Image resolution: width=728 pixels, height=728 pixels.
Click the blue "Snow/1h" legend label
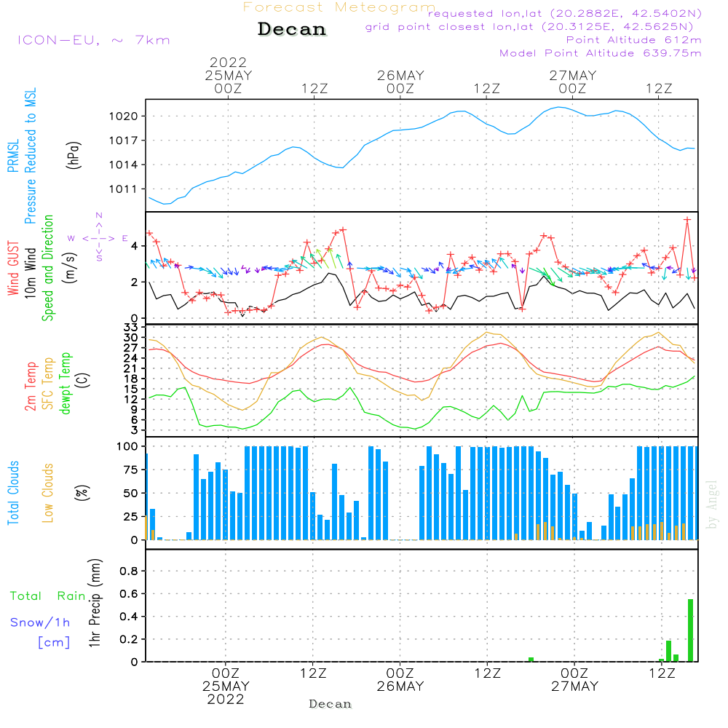(x=40, y=622)
